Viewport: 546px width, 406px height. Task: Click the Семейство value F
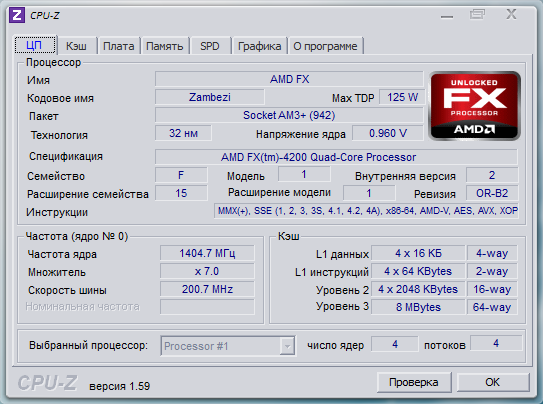pos(181,175)
